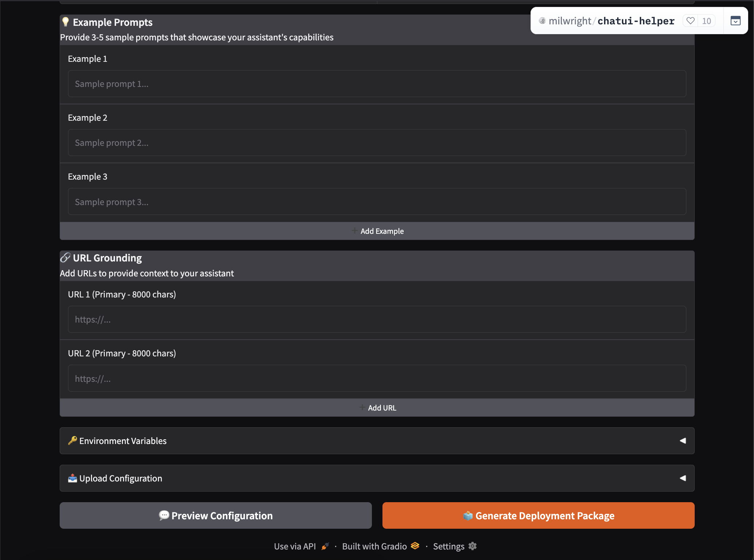Click inside the Sample prompt 1 field
The image size is (754, 560).
(x=377, y=84)
